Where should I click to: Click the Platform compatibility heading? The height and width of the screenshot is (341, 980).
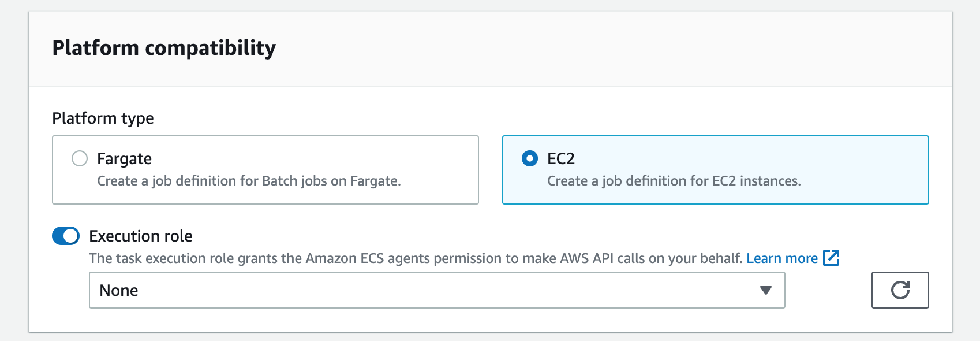click(164, 47)
